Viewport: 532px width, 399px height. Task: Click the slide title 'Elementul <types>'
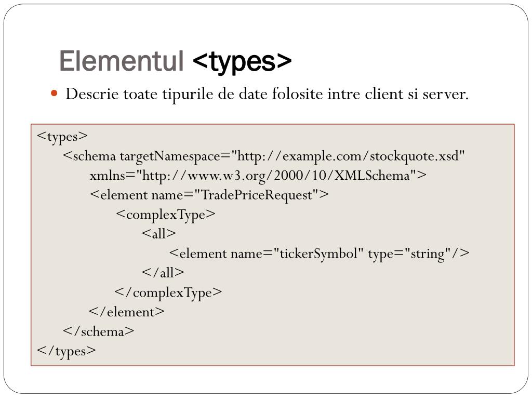pyautogui.click(x=176, y=62)
